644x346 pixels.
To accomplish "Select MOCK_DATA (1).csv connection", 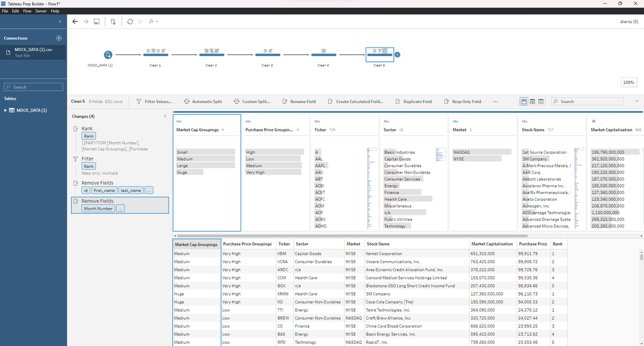I will 33,52.
